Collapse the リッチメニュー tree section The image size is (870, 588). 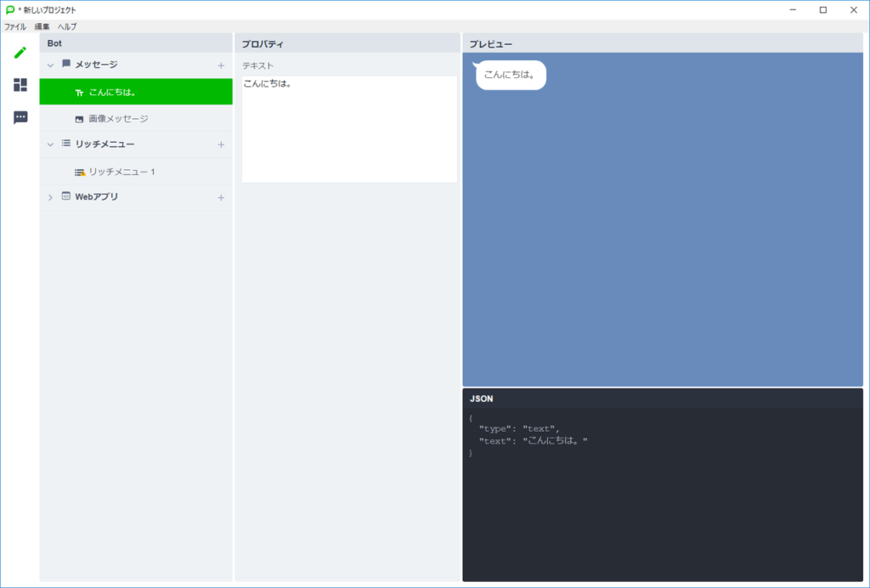point(50,144)
